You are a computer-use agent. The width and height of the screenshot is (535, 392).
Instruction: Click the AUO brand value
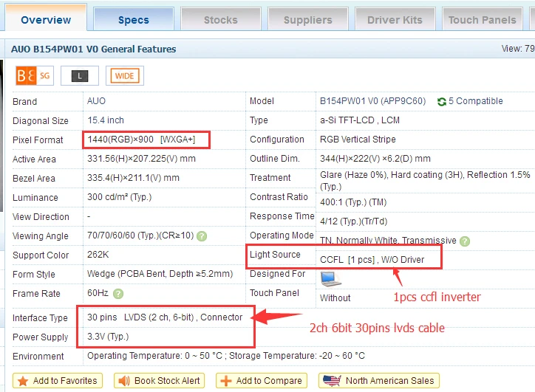pos(96,101)
